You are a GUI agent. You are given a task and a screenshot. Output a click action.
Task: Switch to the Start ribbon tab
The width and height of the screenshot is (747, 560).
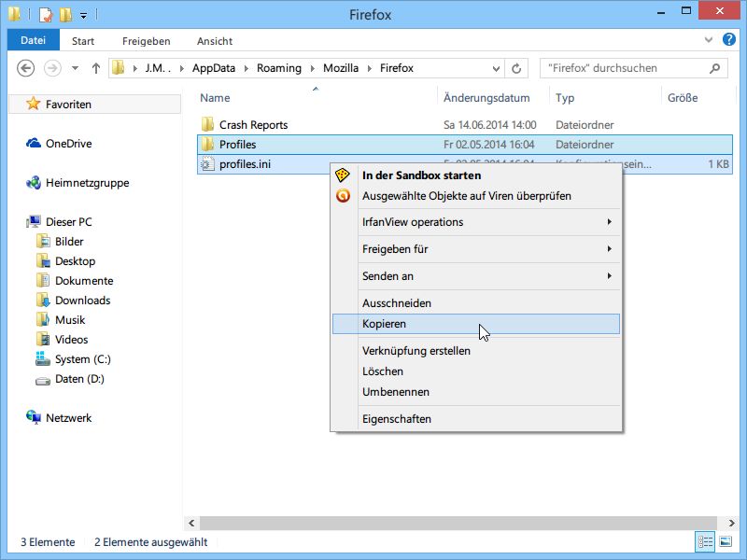click(x=83, y=41)
